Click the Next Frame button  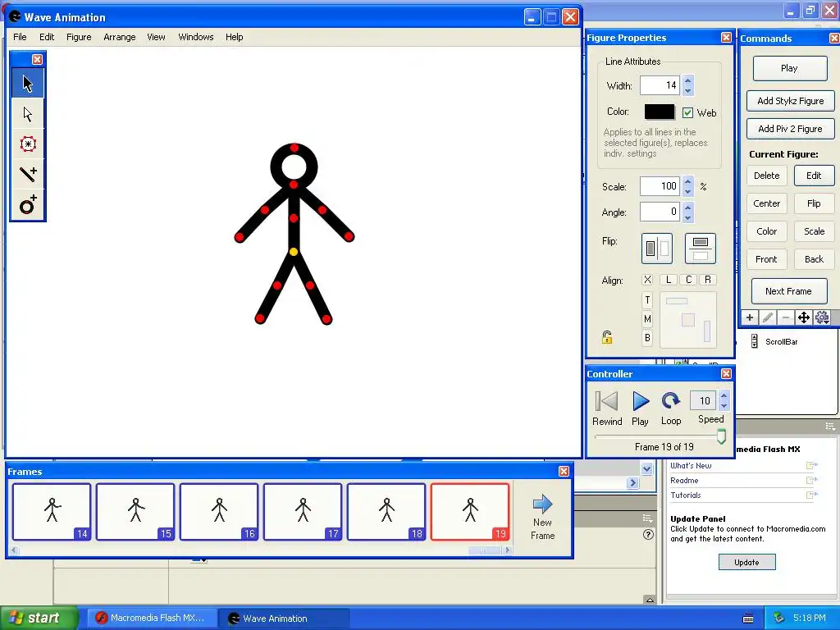click(x=788, y=291)
